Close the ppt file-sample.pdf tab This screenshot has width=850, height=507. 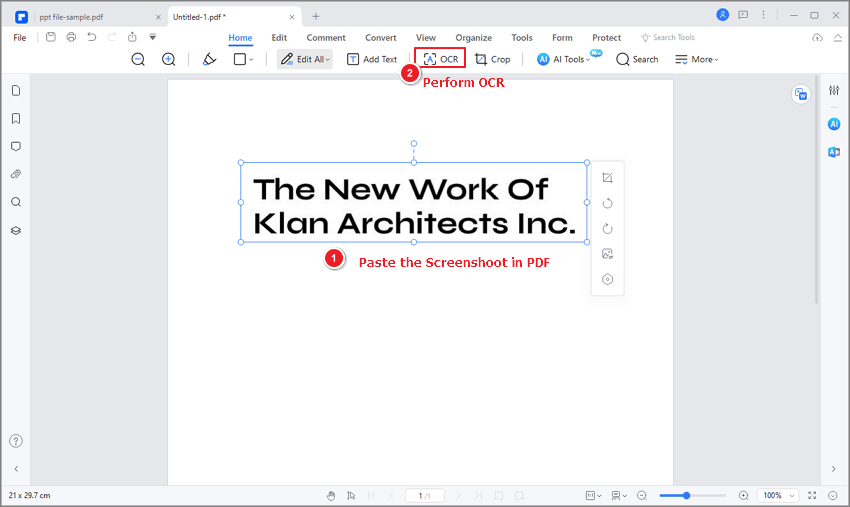[158, 17]
